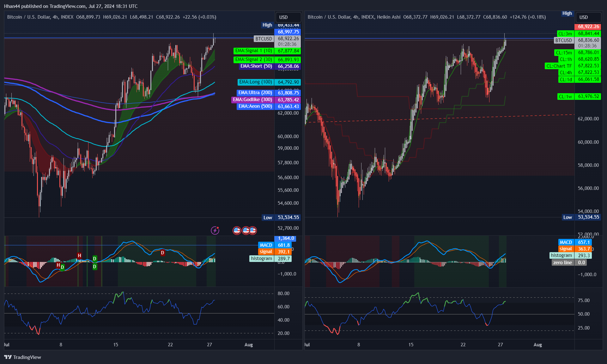Click the 68,997.75 blue price label
The height and width of the screenshot is (364, 607).
[288, 32]
